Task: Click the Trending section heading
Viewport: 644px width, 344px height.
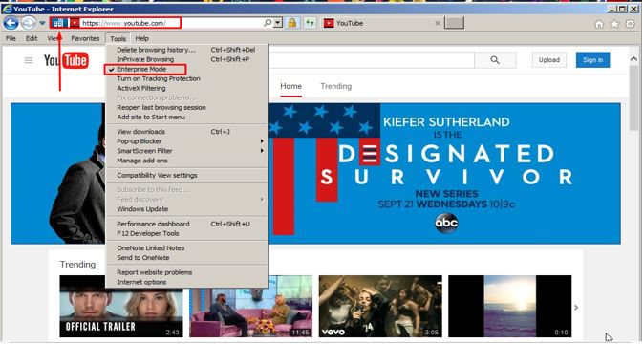Action: pyautogui.click(x=77, y=265)
